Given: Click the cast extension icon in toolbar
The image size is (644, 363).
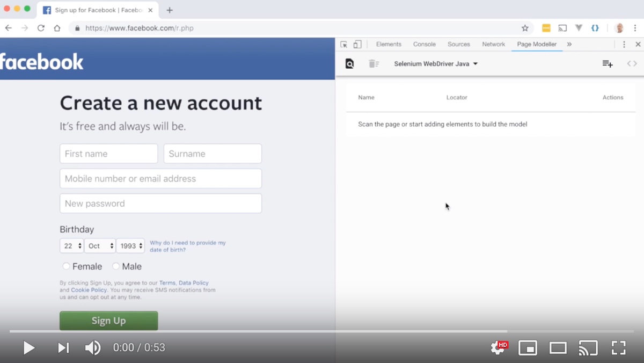Looking at the screenshot, I should coord(562,28).
